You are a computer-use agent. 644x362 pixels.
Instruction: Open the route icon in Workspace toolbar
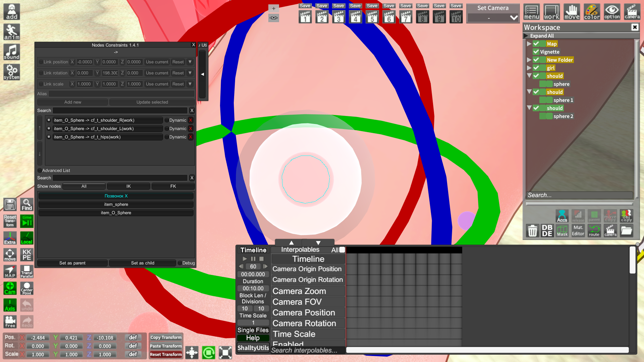(x=594, y=231)
